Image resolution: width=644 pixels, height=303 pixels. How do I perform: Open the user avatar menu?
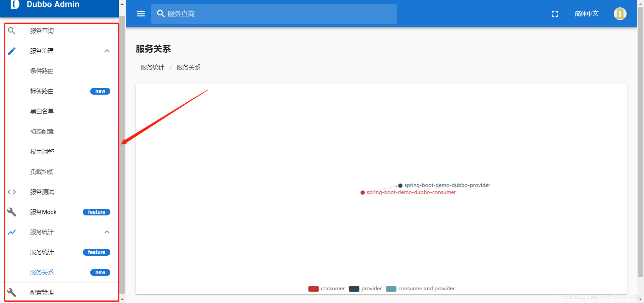620,14
